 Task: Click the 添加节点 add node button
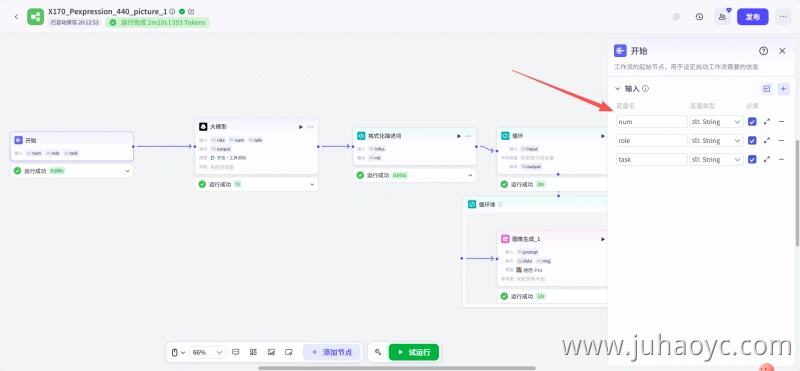point(332,352)
